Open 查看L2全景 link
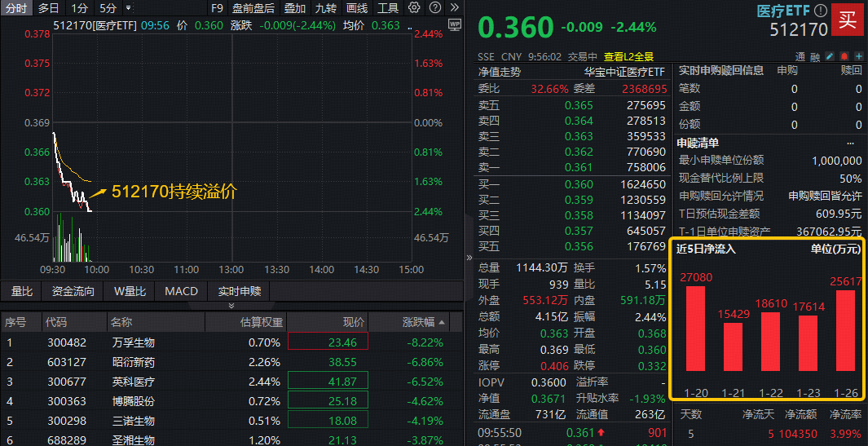 pos(628,57)
